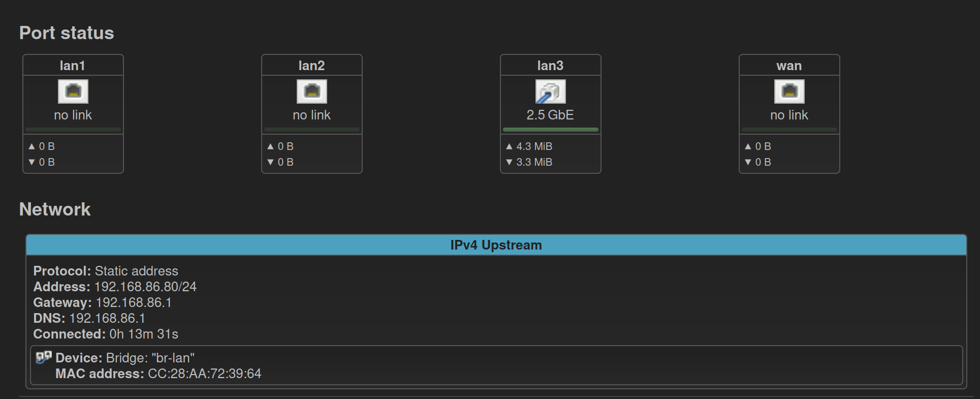The width and height of the screenshot is (980, 399).
Task: Click the Address 192.168.86.80/24 value
Action: (145, 287)
